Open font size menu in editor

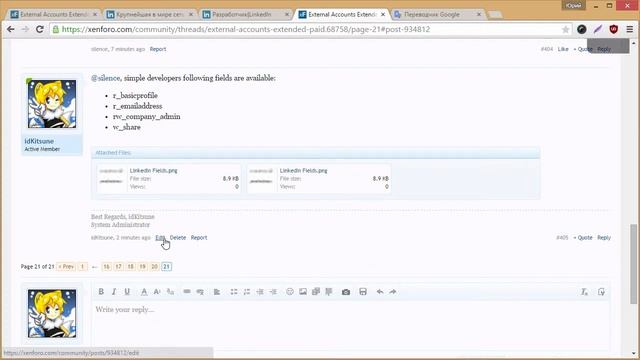157,291
